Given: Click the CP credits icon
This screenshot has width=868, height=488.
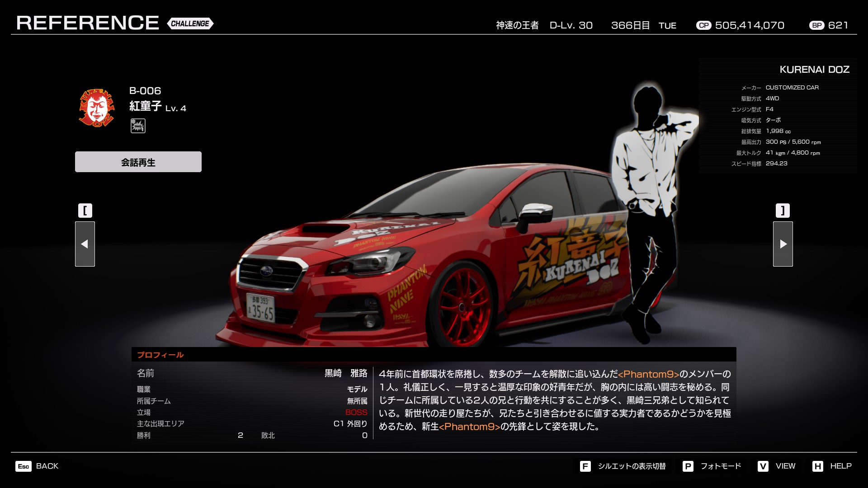Looking at the screenshot, I should [x=703, y=26].
